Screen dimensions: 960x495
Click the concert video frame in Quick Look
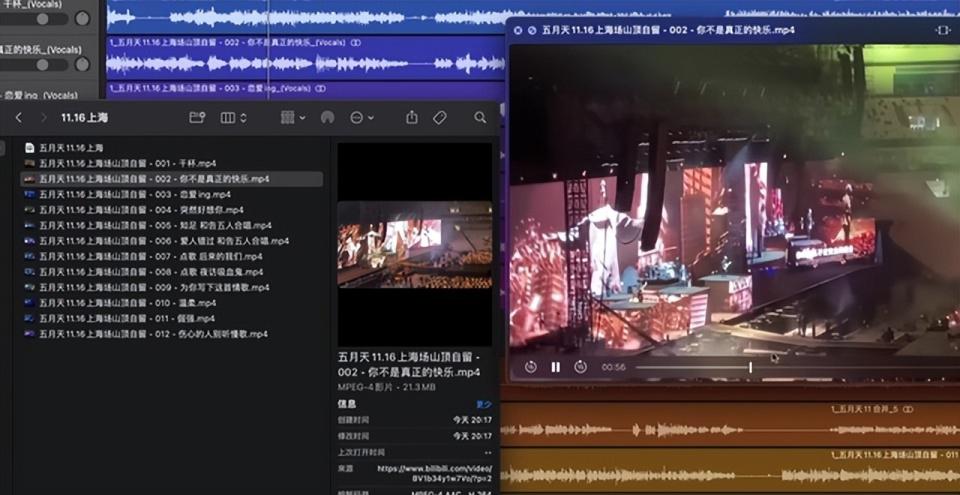click(x=734, y=199)
